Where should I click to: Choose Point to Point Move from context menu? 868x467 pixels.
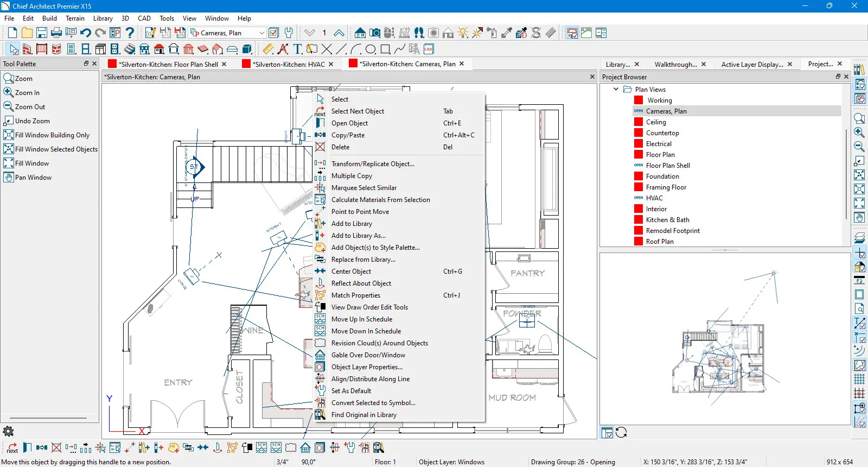[x=360, y=212]
